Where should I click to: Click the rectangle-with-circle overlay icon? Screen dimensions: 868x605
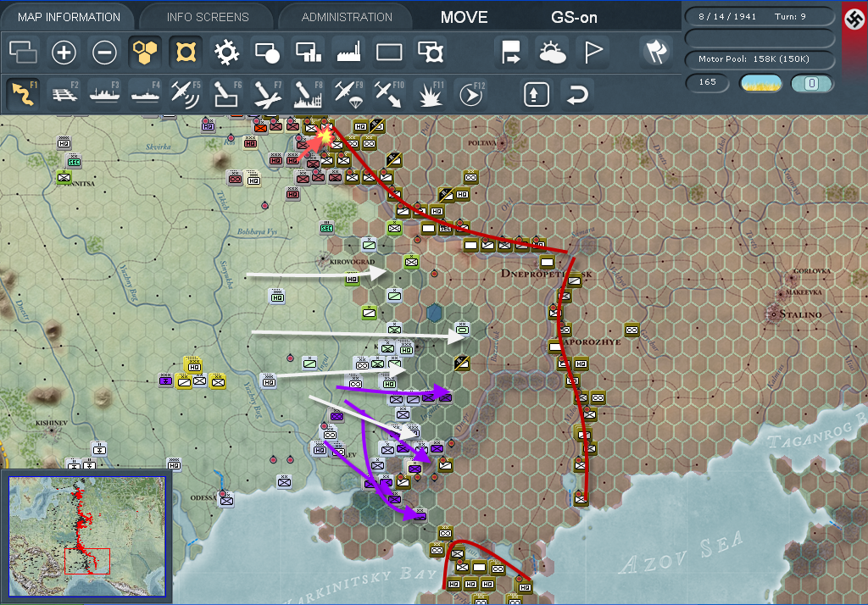267,53
